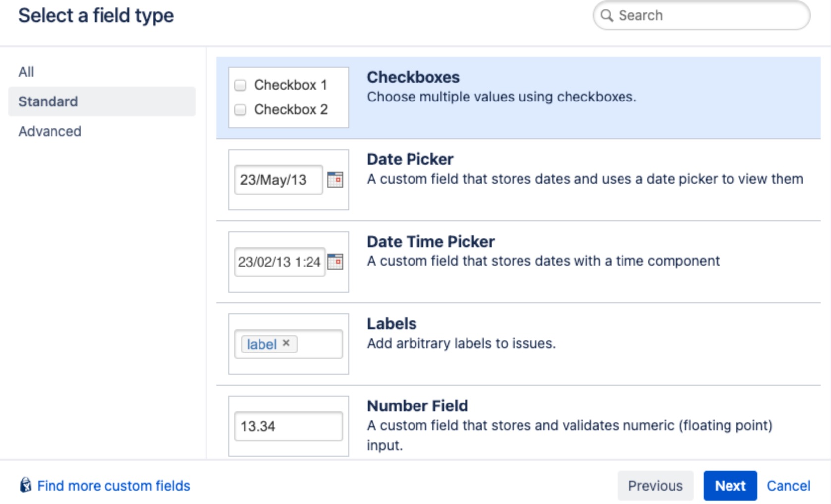Image resolution: width=831 pixels, height=504 pixels.
Task: Click the Next button
Action: pyautogui.click(x=730, y=486)
